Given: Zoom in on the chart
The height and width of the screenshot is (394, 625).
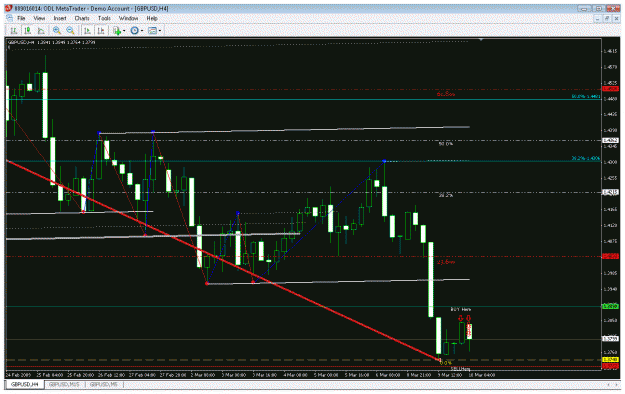Looking at the screenshot, I should click(57, 31).
